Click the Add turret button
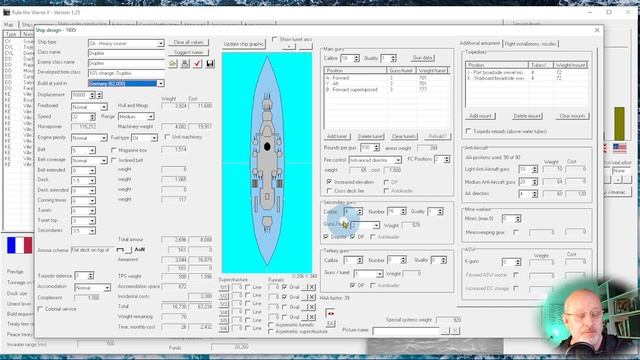This screenshot has height=360, width=640. click(x=337, y=136)
